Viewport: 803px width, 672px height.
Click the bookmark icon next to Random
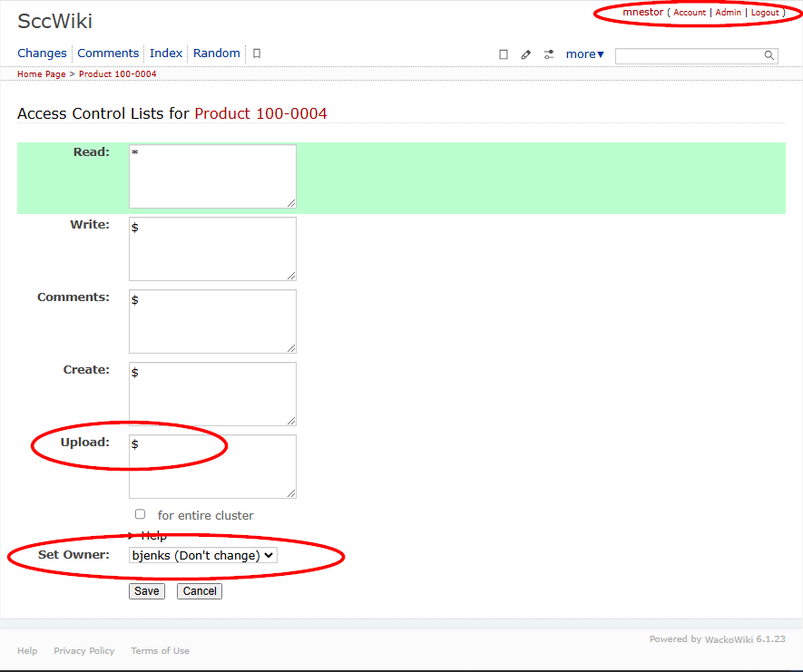tap(257, 54)
